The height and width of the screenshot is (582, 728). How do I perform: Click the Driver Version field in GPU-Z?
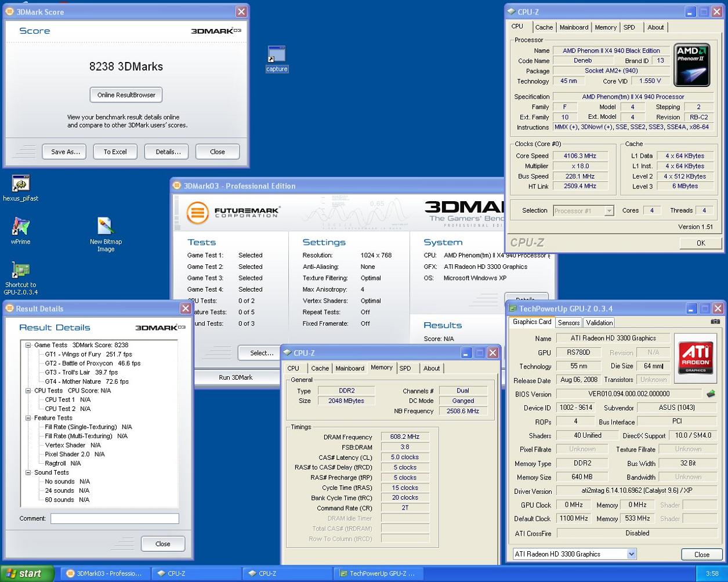636,491
